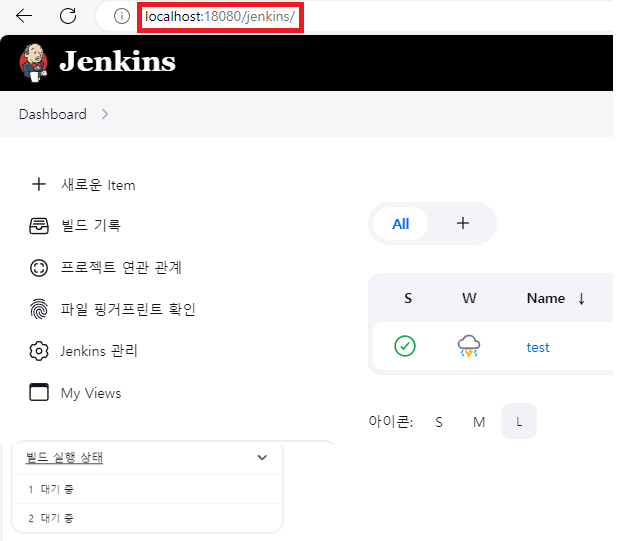Click executor 1 대기 중 row
Screen dimensions: 625x541
[147, 489]
